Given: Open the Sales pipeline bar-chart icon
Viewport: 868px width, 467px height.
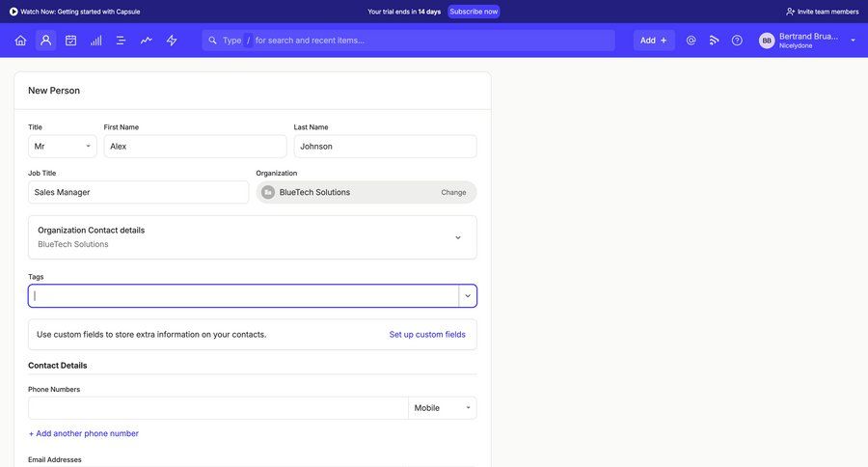Looking at the screenshot, I should click(95, 41).
